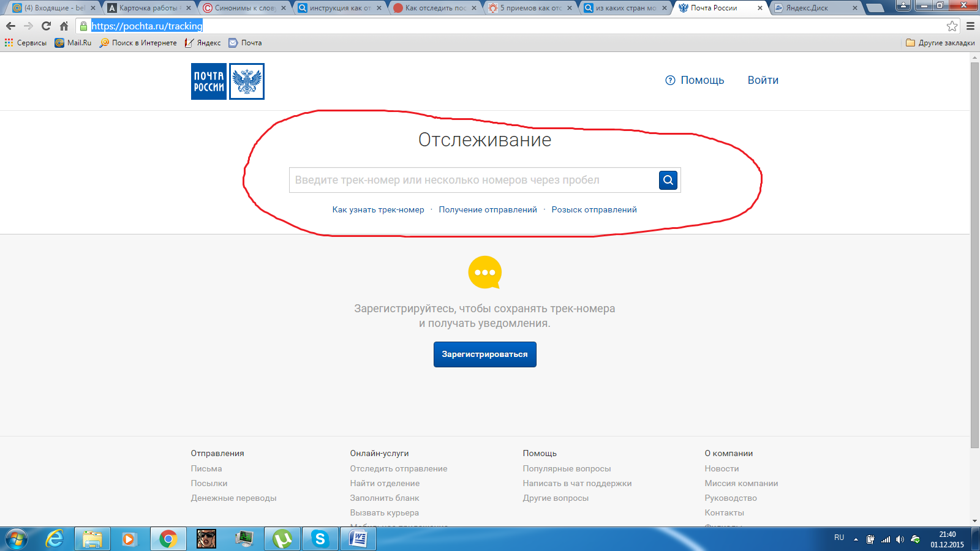This screenshot has width=980, height=551.
Task: Open Mail.Ru bookmark
Action: tap(73, 43)
